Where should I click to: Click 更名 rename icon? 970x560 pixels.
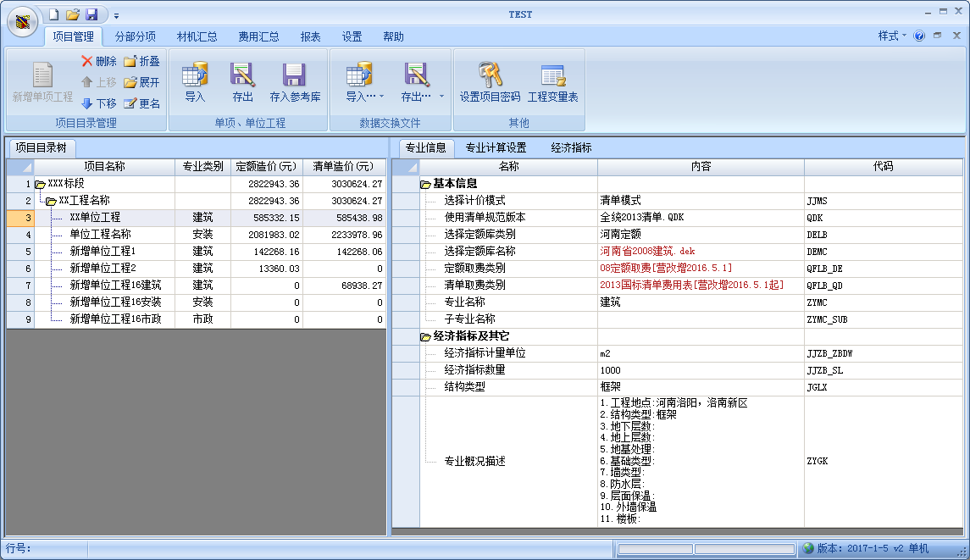tap(130, 103)
